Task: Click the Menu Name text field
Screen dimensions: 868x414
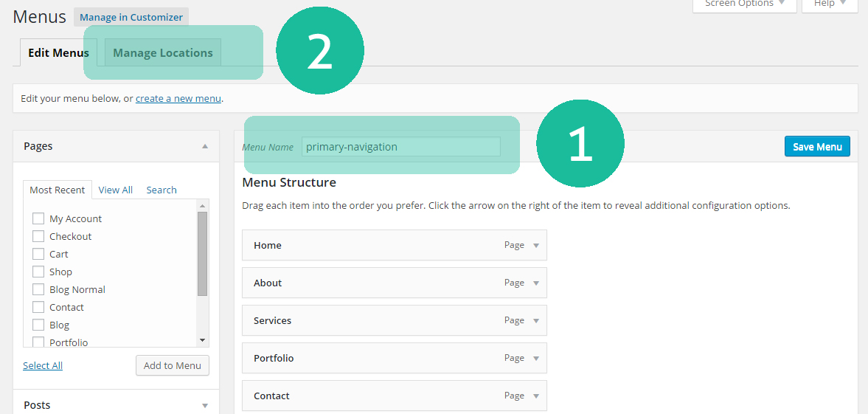Action: point(400,147)
